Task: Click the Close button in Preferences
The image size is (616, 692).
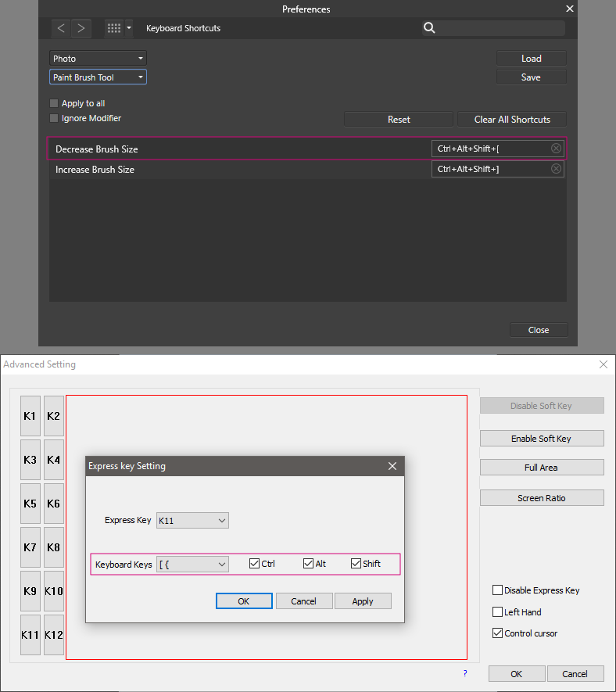Action: click(539, 330)
